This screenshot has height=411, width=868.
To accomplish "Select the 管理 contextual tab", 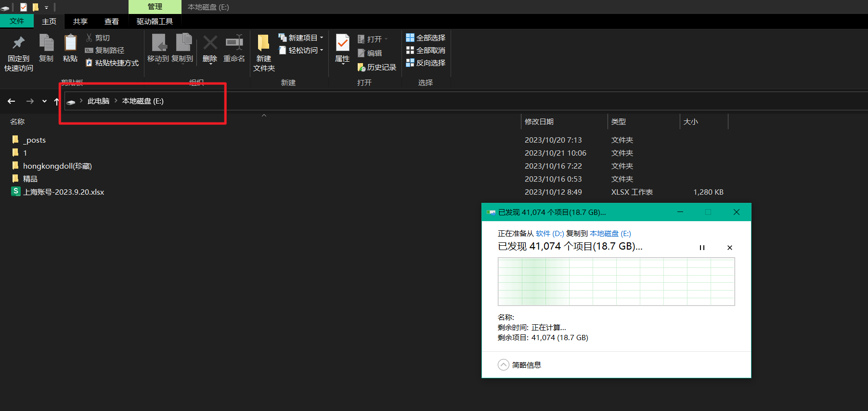I will tap(155, 7).
